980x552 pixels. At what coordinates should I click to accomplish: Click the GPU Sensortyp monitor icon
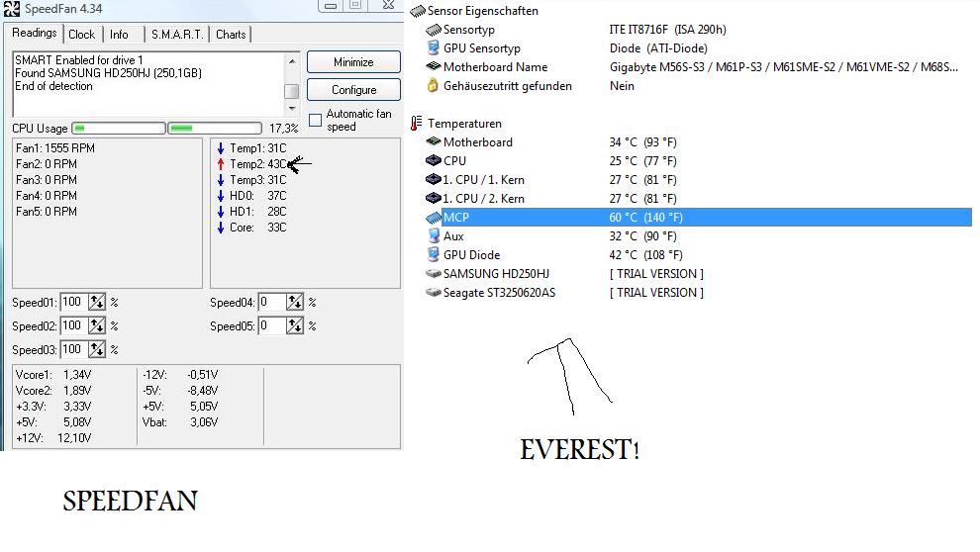(434, 48)
